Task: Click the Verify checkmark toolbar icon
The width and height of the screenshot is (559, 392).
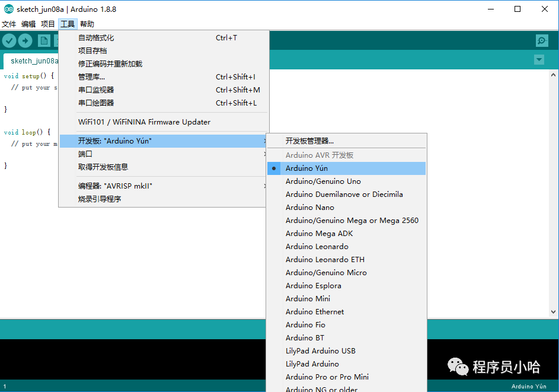Action: [x=9, y=40]
